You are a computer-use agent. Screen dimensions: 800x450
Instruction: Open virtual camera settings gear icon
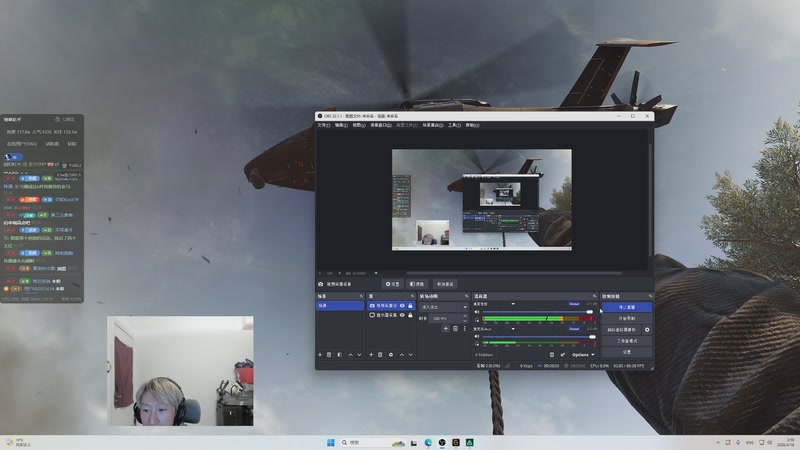(647, 330)
